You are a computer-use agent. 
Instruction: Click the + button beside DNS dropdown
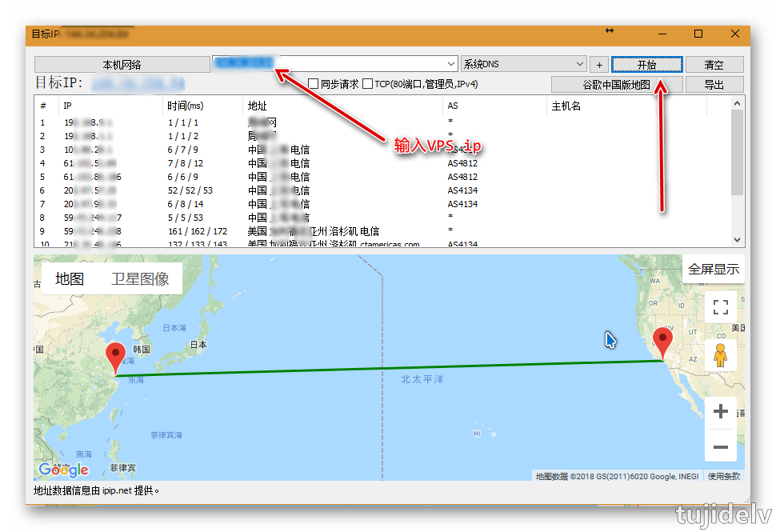point(599,65)
